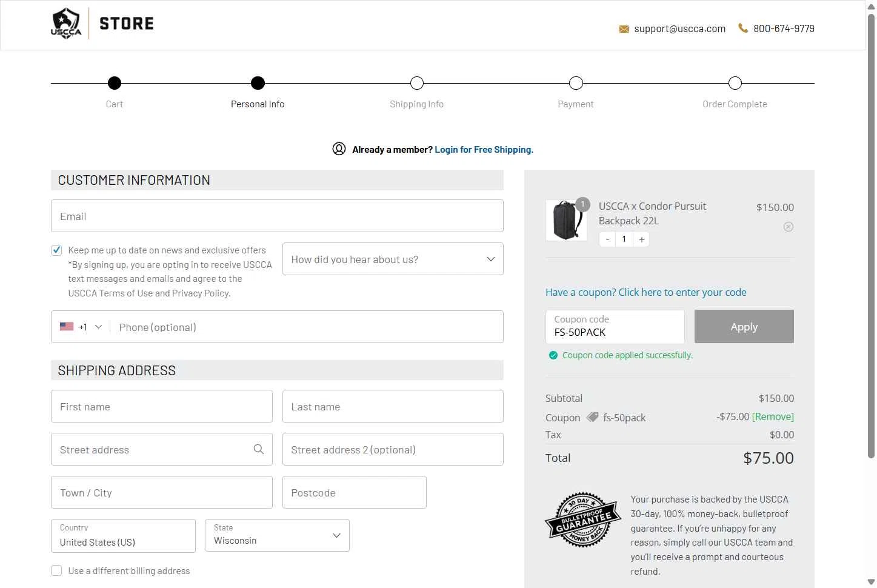Check 'Use a different billing address' box
The height and width of the screenshot is (588, 877).
click(x=56, y=570)
